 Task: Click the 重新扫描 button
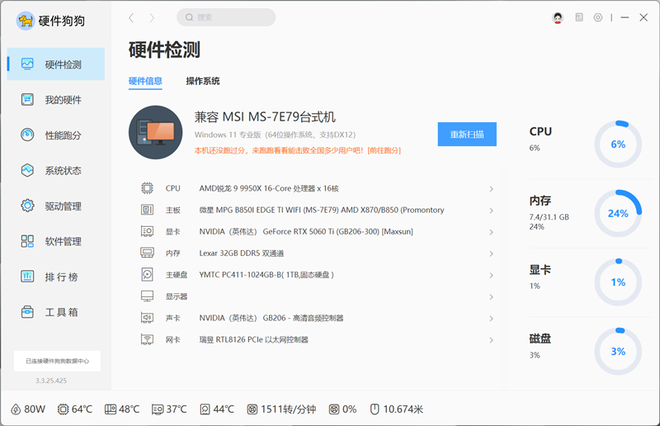pyautogui.click(x=466, y=134)
